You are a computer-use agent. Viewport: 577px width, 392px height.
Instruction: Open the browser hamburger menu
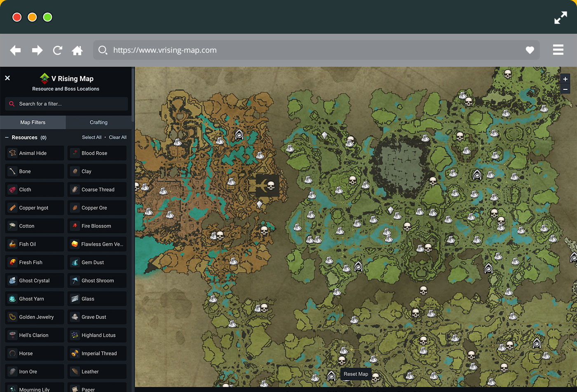tap(558, 50)
